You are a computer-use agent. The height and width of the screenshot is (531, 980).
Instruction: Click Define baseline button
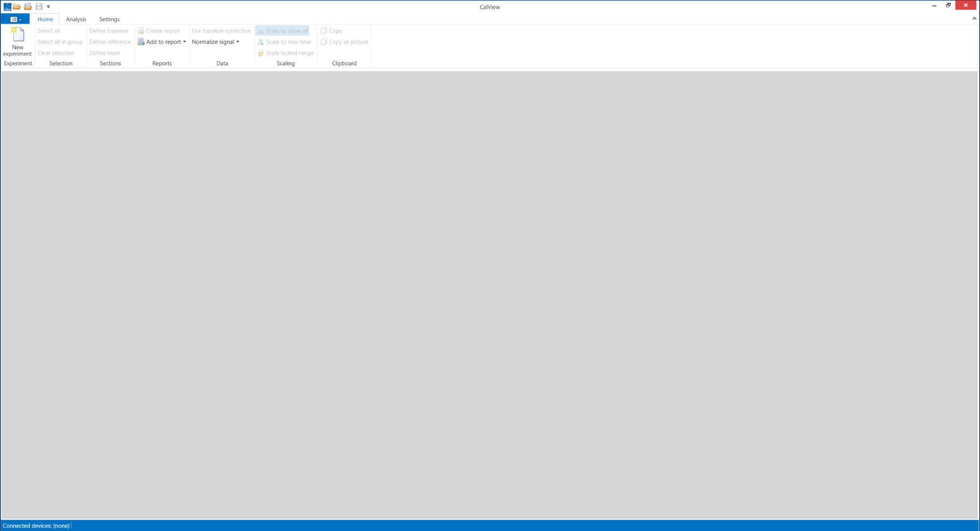click(108, 31)
